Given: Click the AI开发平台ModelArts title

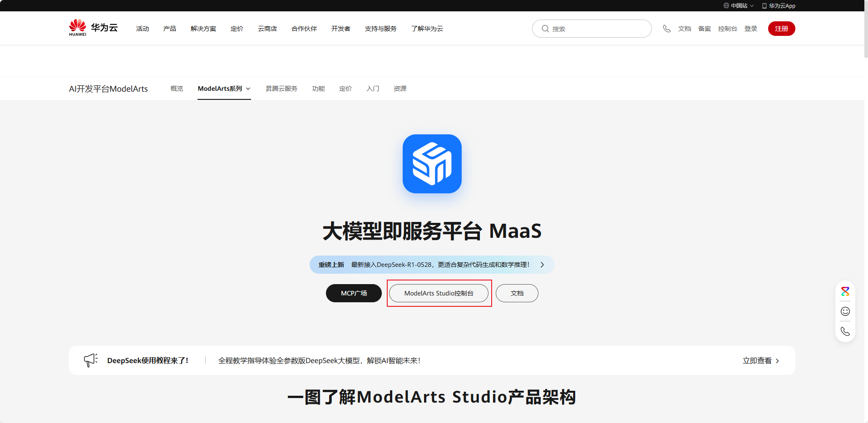Looking at the screenshot, I should [x=108, y=89].
